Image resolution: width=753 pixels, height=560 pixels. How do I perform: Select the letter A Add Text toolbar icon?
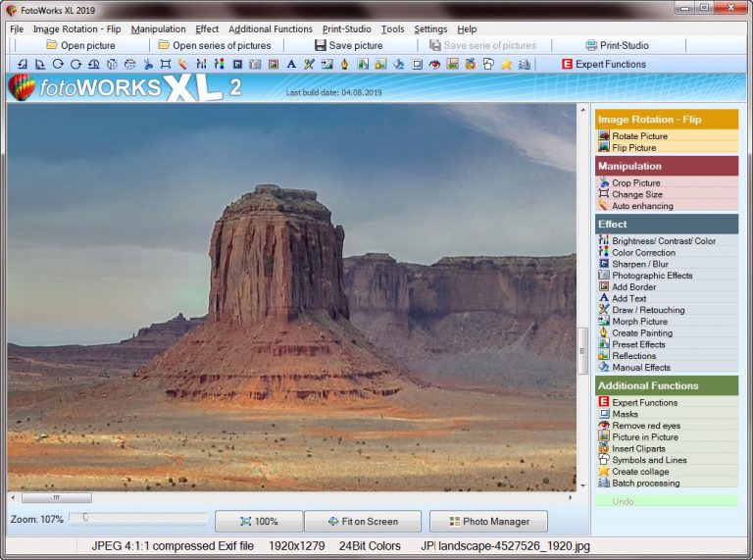[x=291, y=64]
